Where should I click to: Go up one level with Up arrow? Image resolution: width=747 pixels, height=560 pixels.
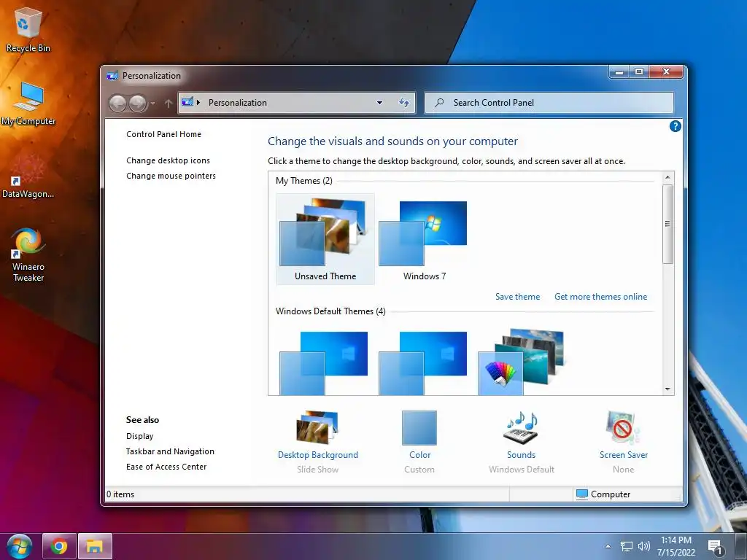tap(169, 103)
